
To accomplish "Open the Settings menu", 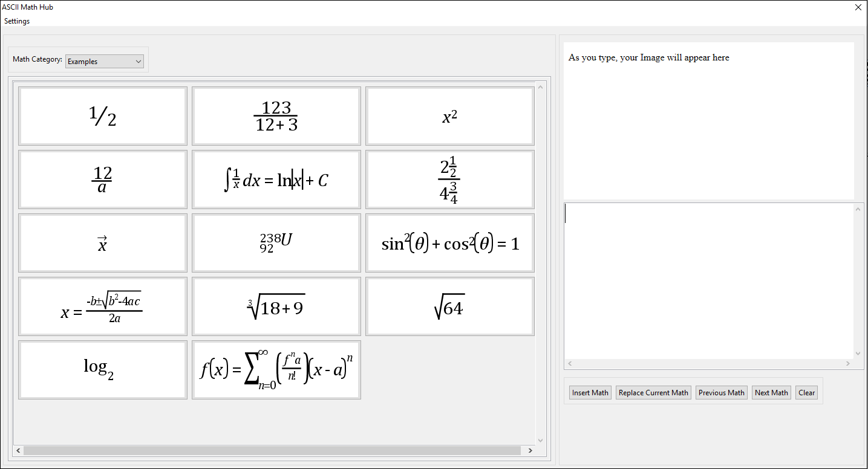I will click(x=17, y=21).
